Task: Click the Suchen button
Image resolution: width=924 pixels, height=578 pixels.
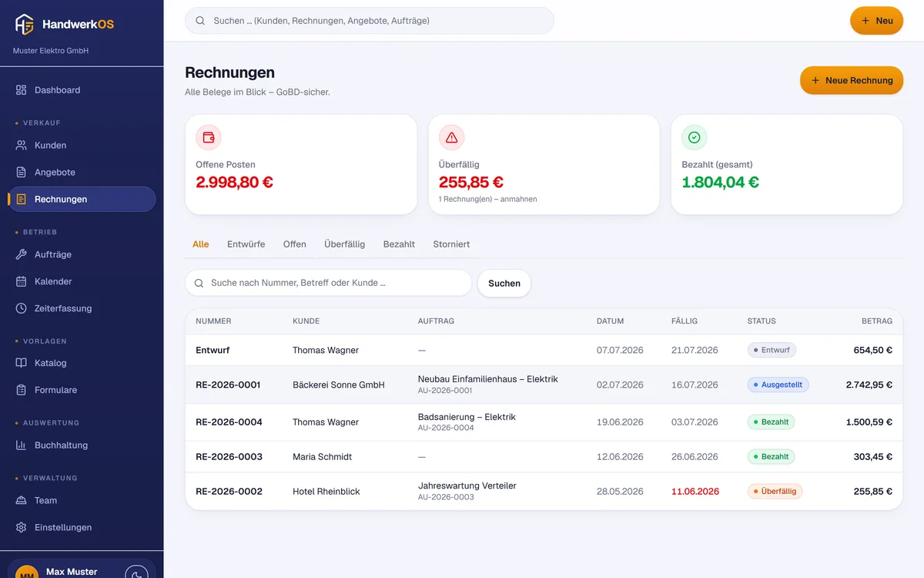Action: coord(504,283)
